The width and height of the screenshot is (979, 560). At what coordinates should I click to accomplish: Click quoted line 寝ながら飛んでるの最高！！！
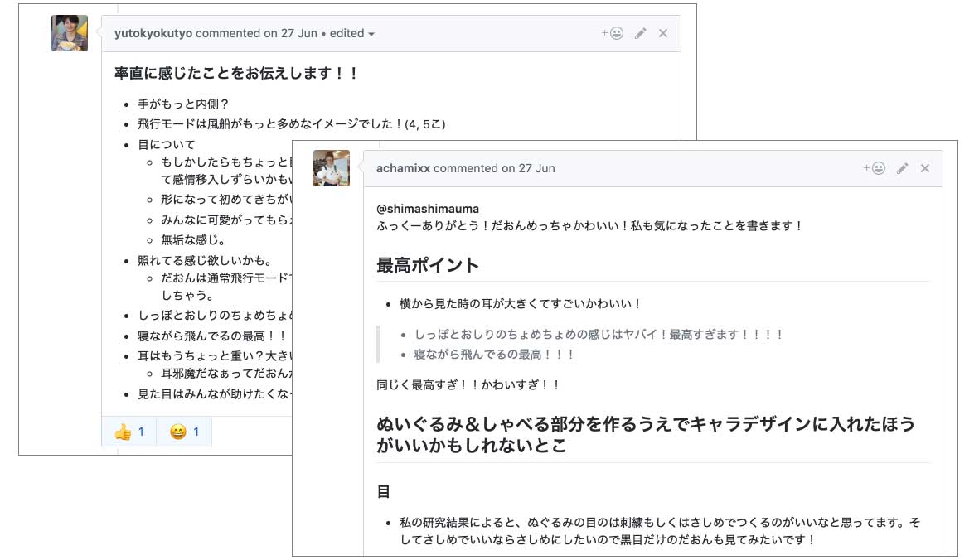[x=494, y=354]
